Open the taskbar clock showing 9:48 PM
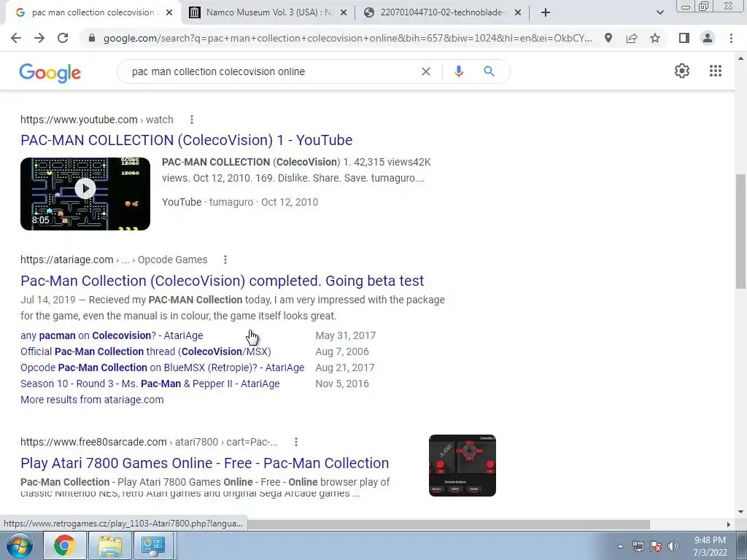This screenshot has width=747, height=560. [710, 546]
